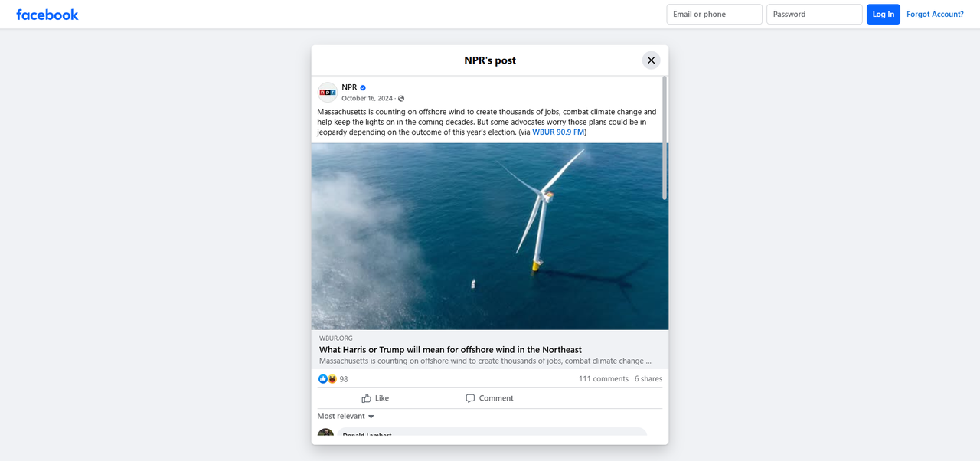
Task: Click the Log In button
Action: [x=884, y=15]
